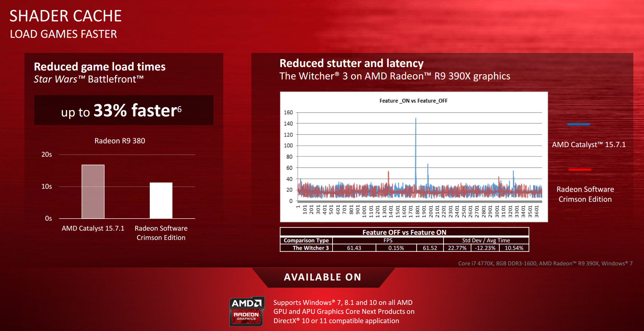This screenshot has width=644, height=331.
Task: Click the 'Radeon R9 380' chart label
Action: click(120, 141)
